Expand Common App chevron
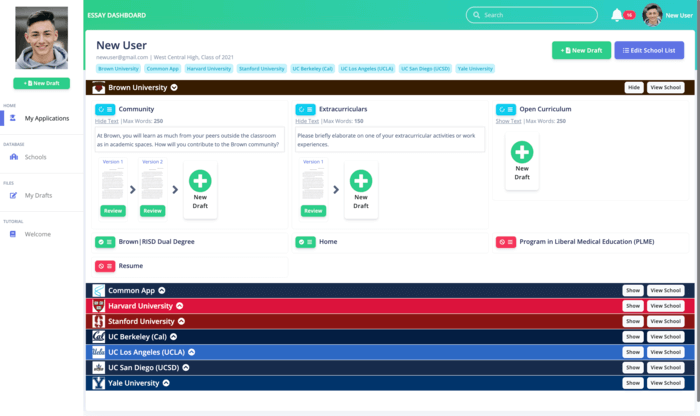Image resolution: width=700 pixels, height=416 pixels. point(162,291)
